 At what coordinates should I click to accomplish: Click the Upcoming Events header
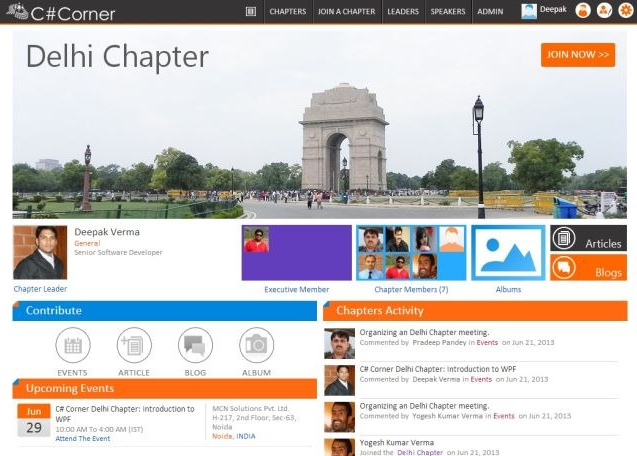[165, 389]
